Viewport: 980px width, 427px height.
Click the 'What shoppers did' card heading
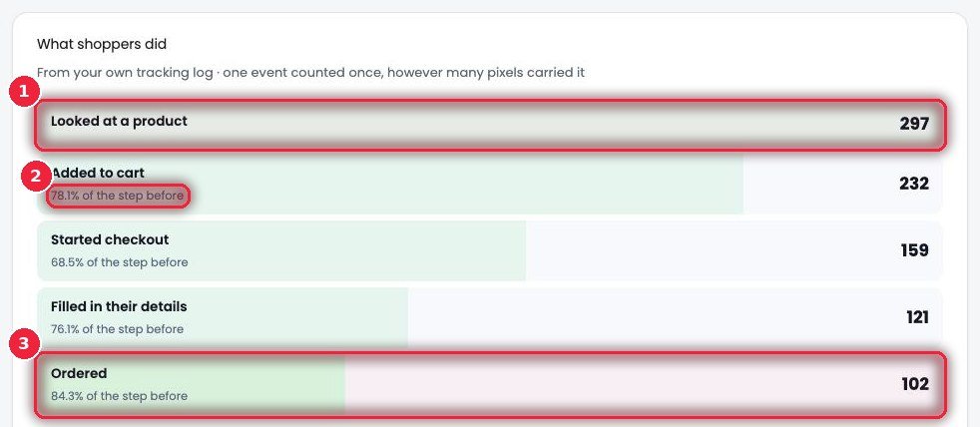pyautogui.click(x=102, y=44)
